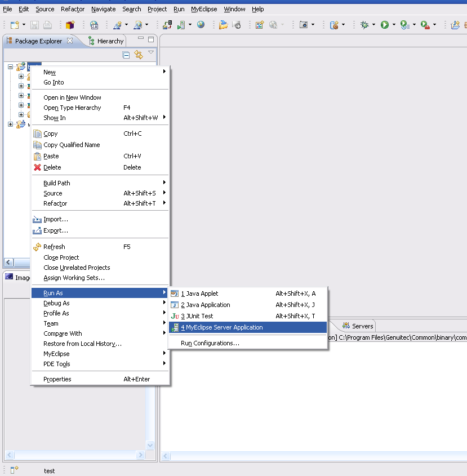This screenshot has height=476, width=467.
Task: Select 2 Java Application from Run As
Action: pos(248,305)
